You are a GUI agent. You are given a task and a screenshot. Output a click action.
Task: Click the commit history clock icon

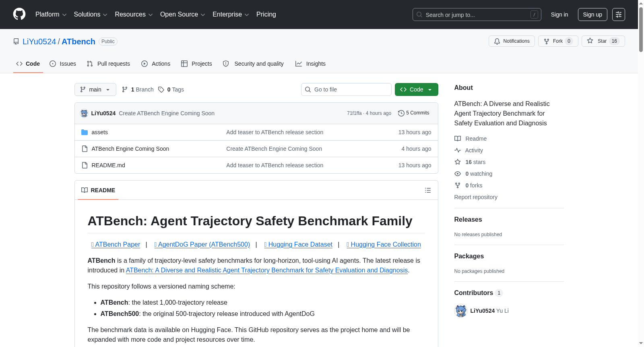[401, 113]
